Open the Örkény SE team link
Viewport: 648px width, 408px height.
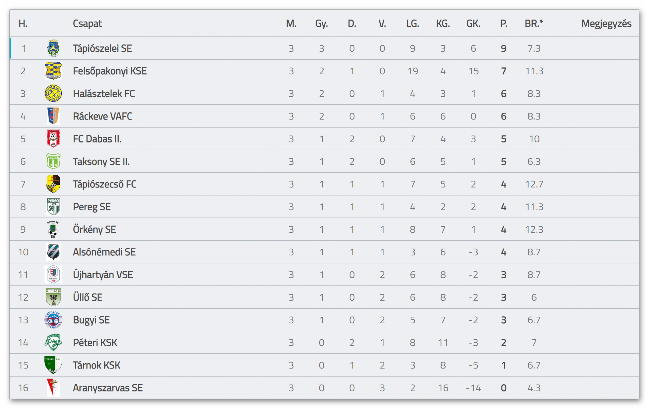pos(94,229)
